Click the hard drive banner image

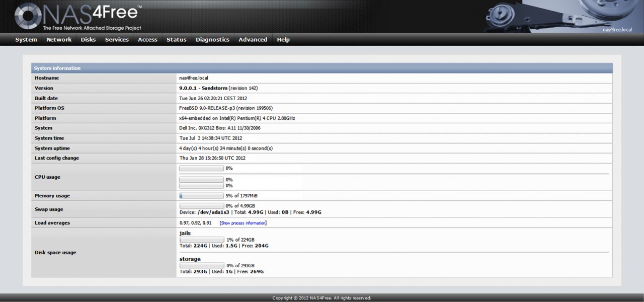click(553, 16)
